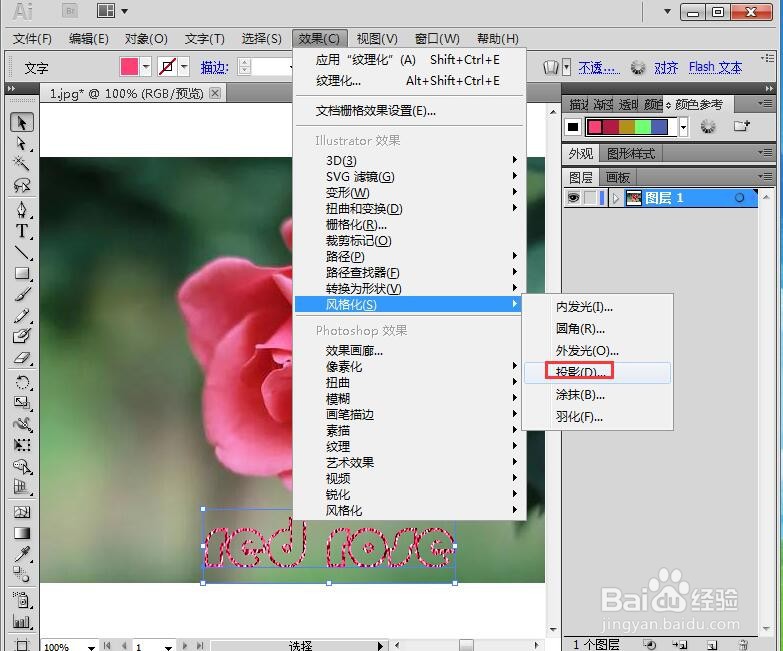Viewport: 783px width, 651px height.
Task: Click the none stroke swatch
Action: (167, 66)
